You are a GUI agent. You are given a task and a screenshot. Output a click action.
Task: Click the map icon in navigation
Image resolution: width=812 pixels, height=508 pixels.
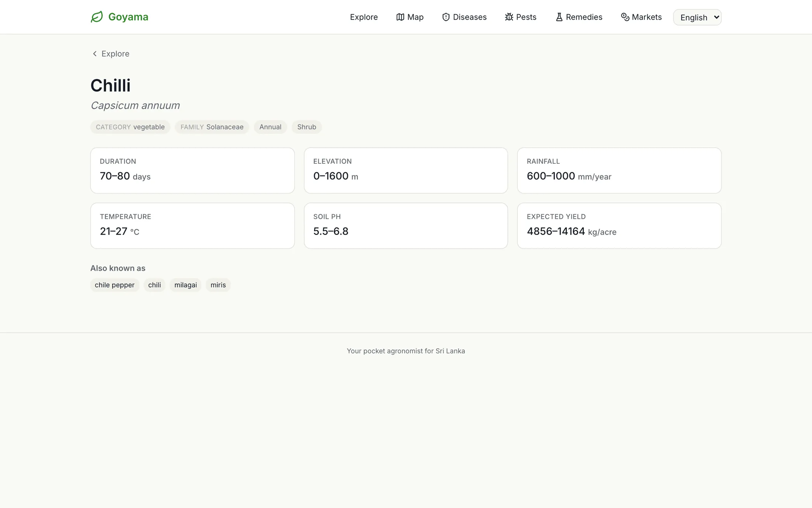point(400,17)
